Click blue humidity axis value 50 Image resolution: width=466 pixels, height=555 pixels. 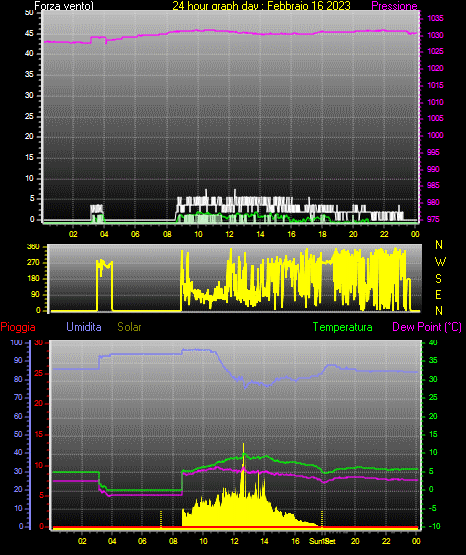click(18, 434)
